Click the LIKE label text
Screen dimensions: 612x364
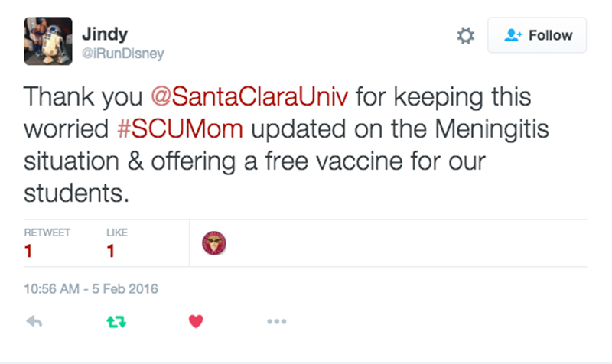click(x=117, y=232)
